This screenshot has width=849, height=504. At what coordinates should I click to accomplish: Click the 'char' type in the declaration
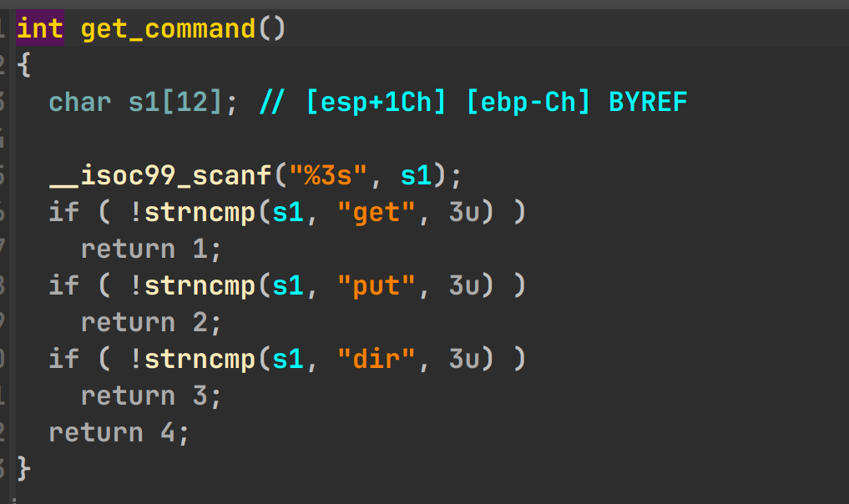click(x=79, y=103)
